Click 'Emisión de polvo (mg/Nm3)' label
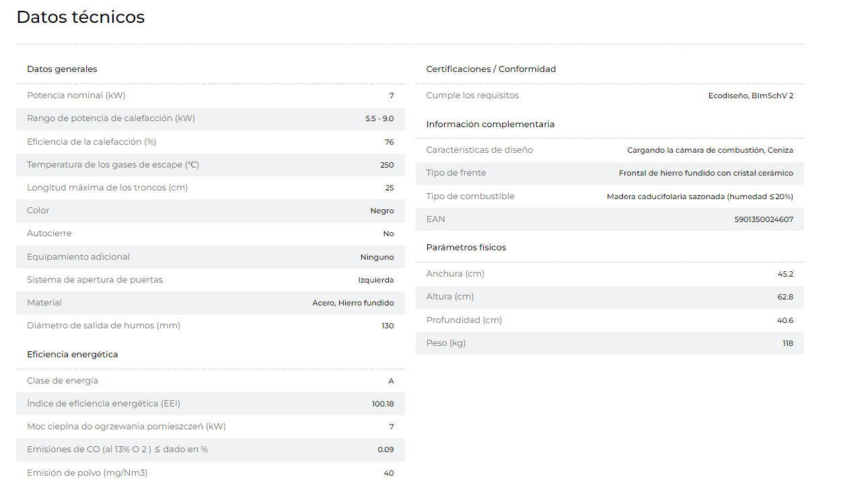This screenshot has width=843, height=504. click(87, 473)
